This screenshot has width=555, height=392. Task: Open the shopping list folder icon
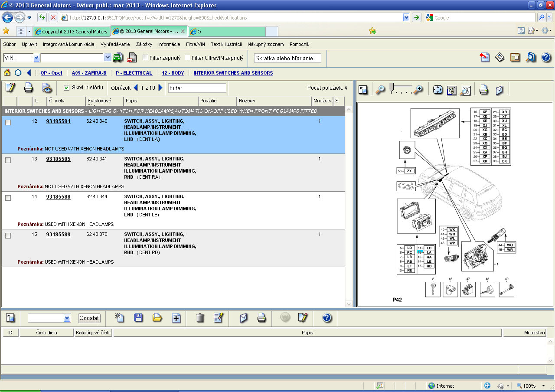tap(157, 318)
